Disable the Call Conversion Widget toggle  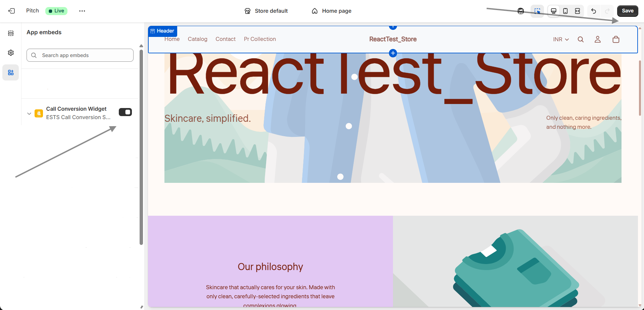tap(125, 112)
